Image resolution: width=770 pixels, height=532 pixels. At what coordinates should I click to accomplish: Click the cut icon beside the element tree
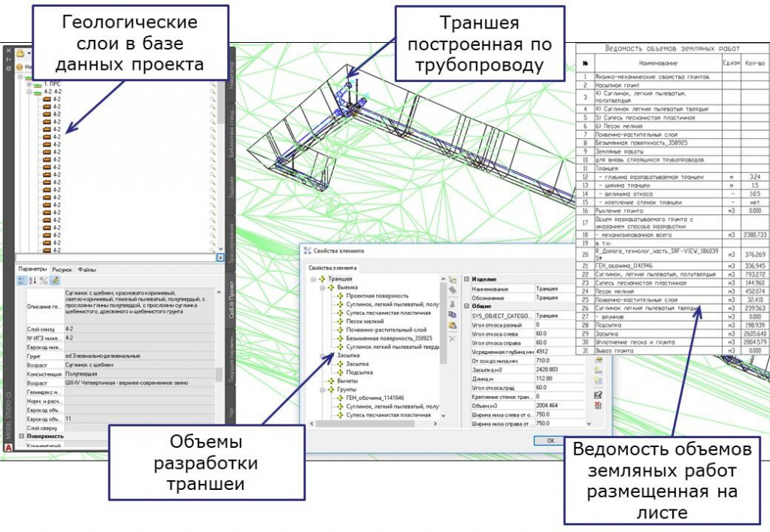[x=453, y=304]
